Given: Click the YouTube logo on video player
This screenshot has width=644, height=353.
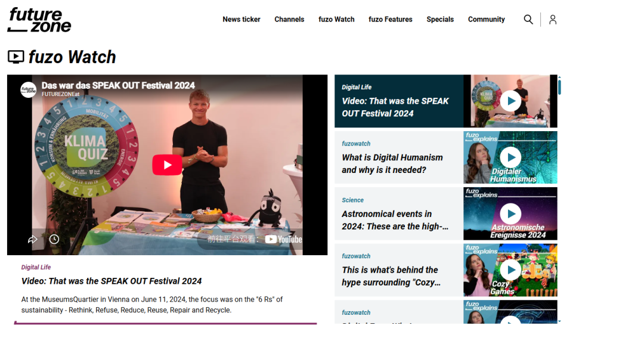Looking at the screenshot, I should coord(283,239).
